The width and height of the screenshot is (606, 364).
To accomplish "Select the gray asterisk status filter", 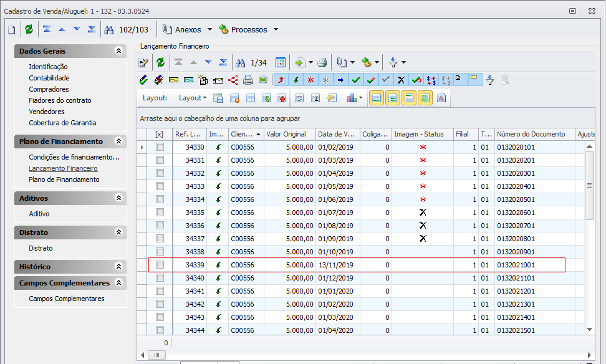I will (x=326, y=80).
